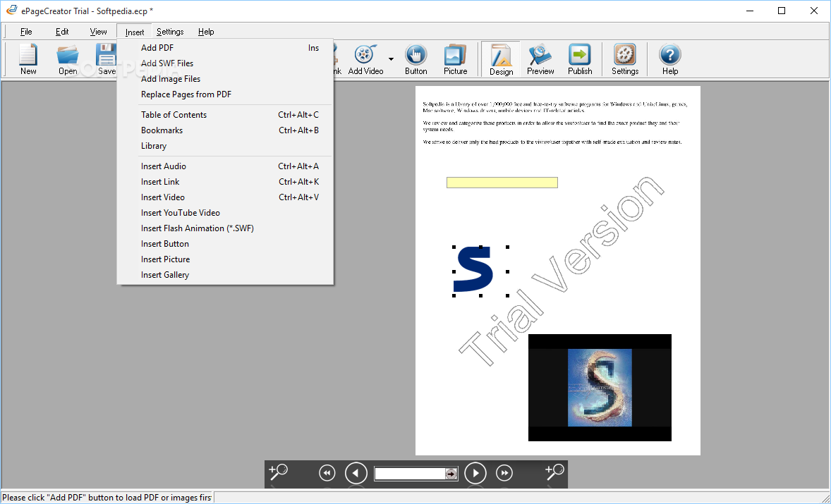Close the ePageCreator window
This screenshot has width=831, height=504.
pyautogui.click(x=814, y=11)
